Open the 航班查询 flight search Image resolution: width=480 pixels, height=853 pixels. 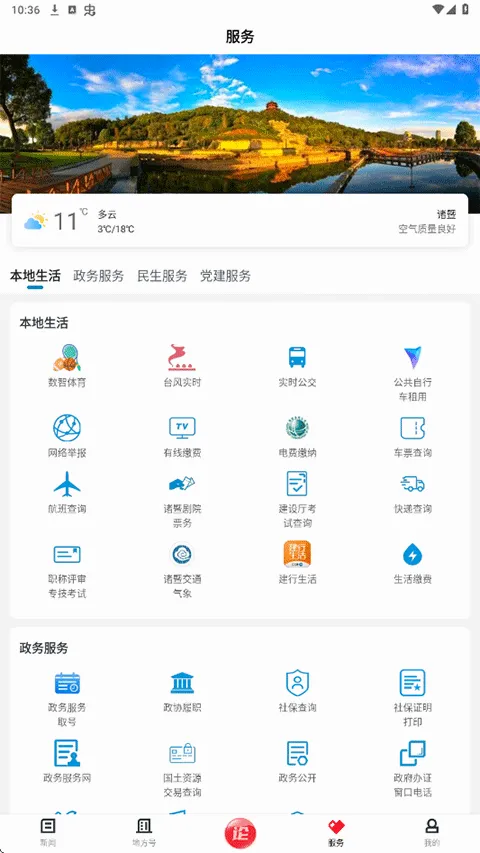[x=67, y=492]
